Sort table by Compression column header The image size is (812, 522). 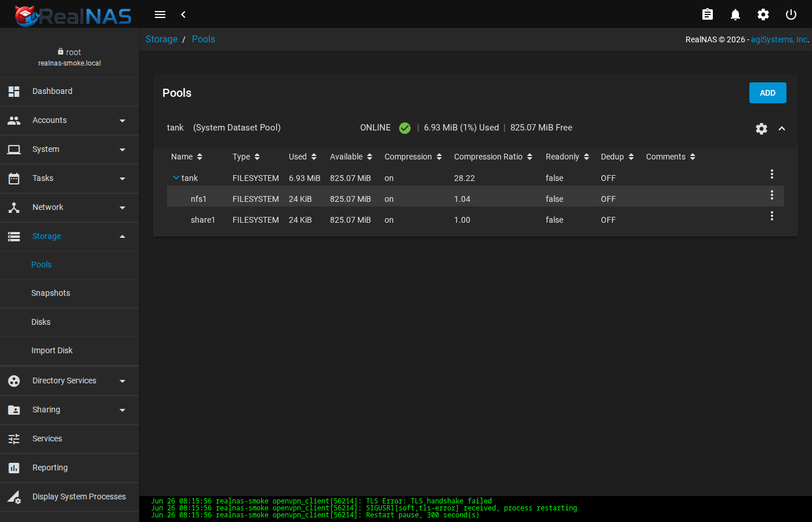click(414, 157)
